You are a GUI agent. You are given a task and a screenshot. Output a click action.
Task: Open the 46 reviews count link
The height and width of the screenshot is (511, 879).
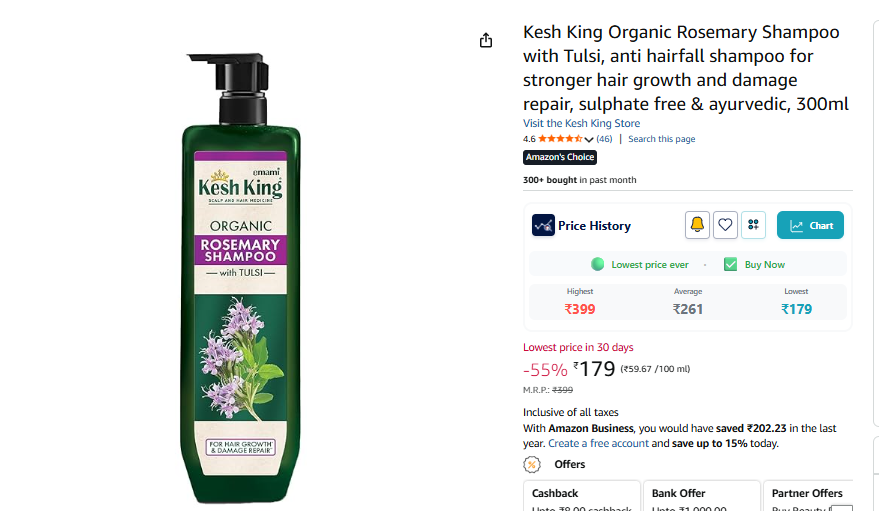pyautogui.click(x=604, y=139)
